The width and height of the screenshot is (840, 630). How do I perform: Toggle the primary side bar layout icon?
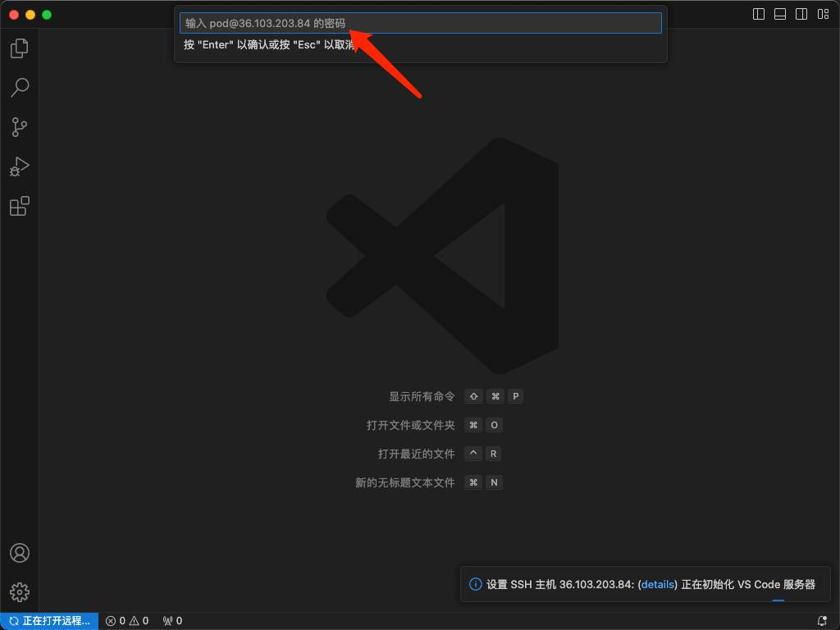coord(759,14)
